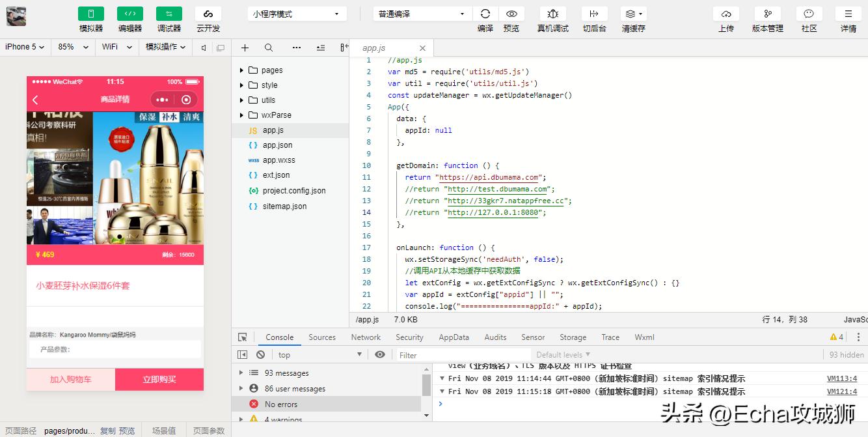The height and width of the screenshot is (437, 868).
Task: Click the Preview eye icon
Action: point(511,14)
